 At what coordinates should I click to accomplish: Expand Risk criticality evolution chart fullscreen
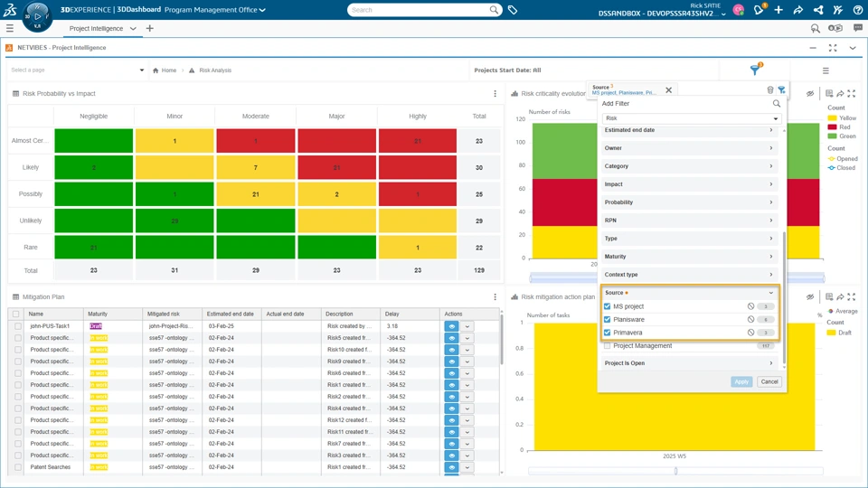(x=852, y=93)
